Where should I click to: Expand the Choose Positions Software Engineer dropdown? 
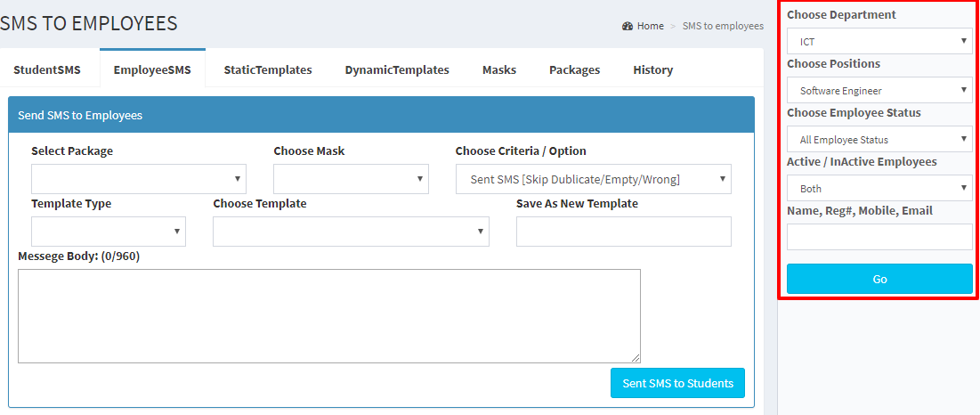click(x=879, y=90)
